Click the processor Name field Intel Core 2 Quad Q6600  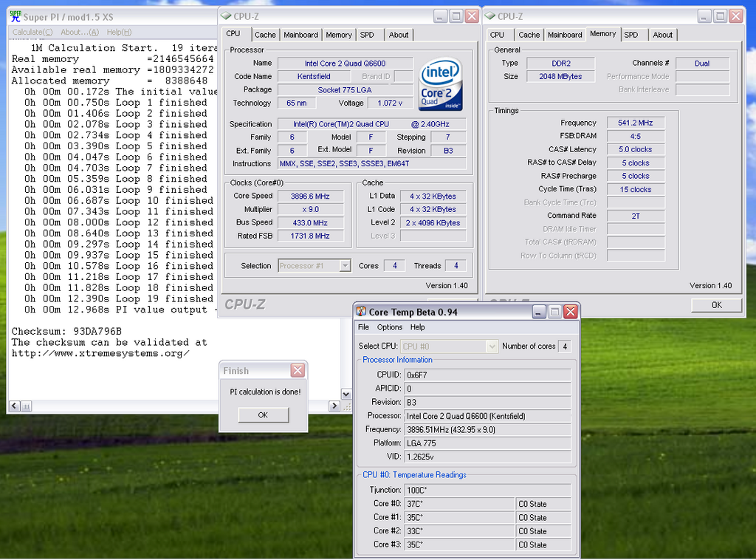(346, 64)
